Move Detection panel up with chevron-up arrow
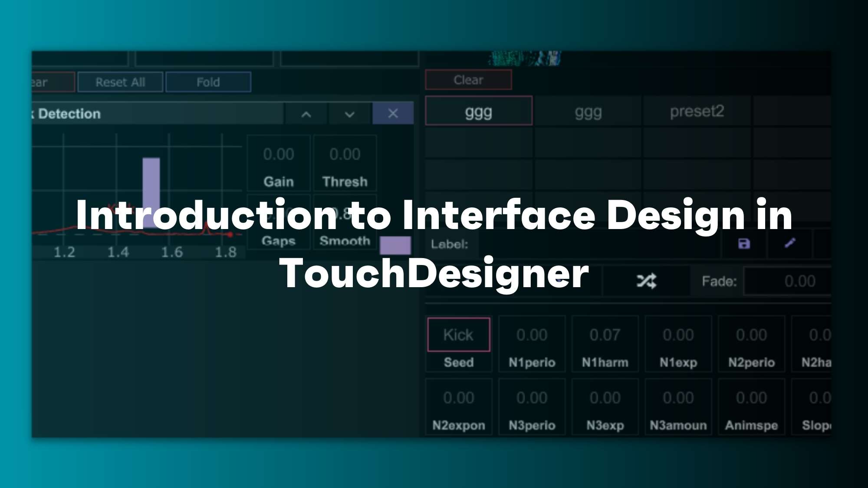The width and height of the screenshot is (868, 488). tap(306, 114)
